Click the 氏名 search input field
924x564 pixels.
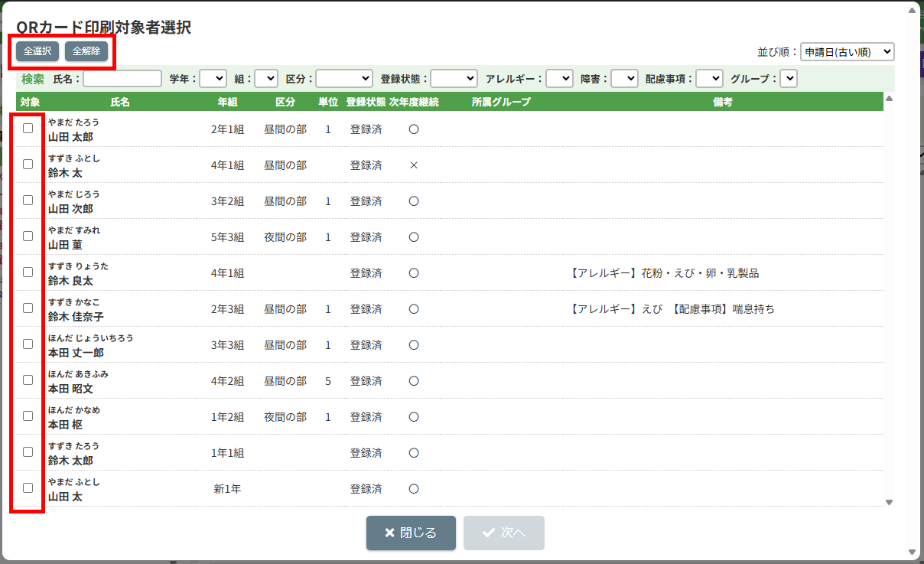coord(122,79)
